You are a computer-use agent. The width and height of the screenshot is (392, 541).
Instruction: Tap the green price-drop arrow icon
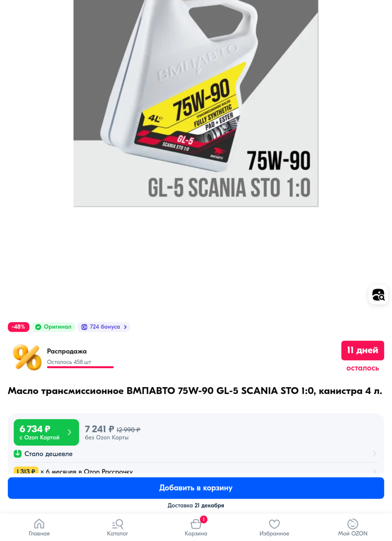(x=18, y=454)
